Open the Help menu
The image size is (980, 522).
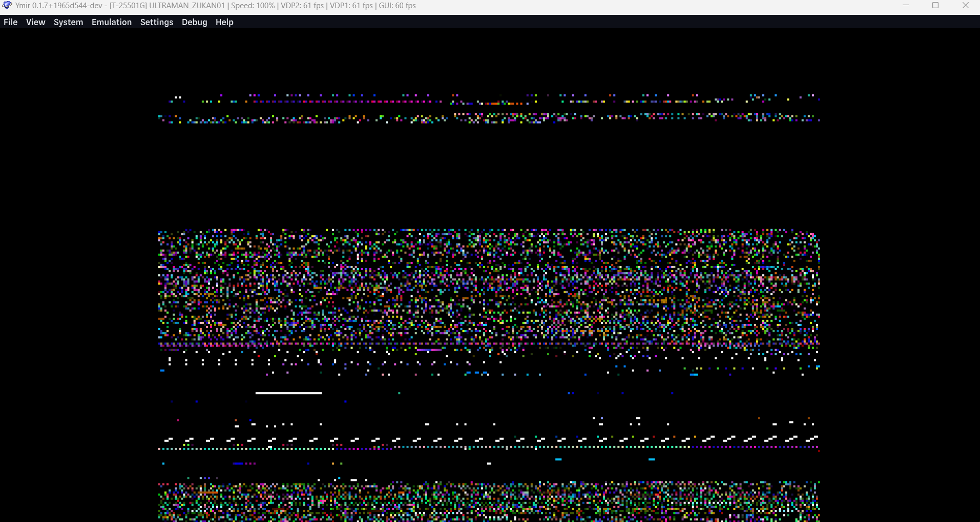click(224, 22)
